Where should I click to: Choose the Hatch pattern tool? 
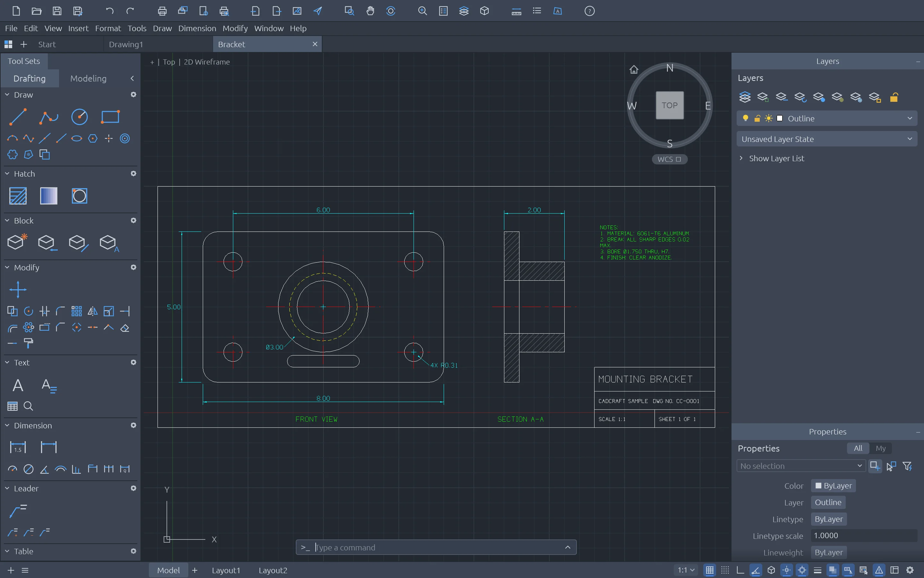pos(18,196)
